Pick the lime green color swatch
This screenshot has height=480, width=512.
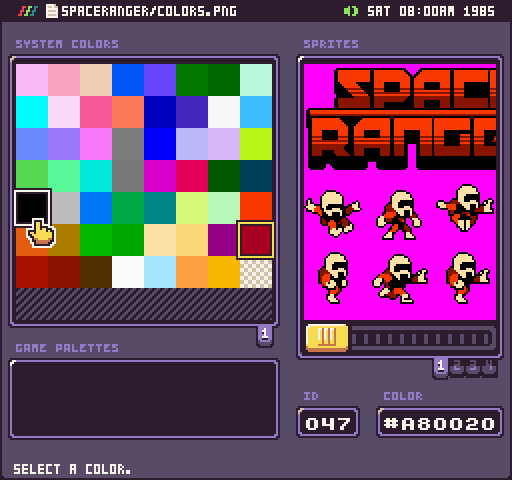click(256, 144)
